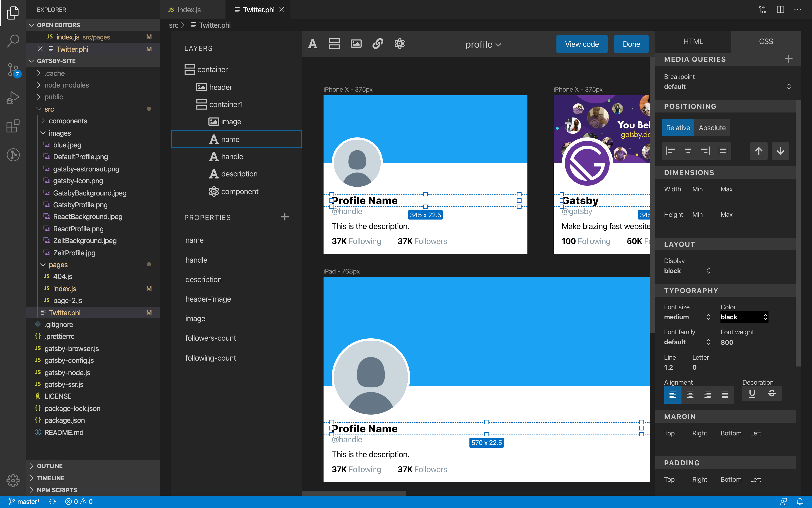Viewport: 812px width, 508px height.
Task: Select the image element tool in toolbar
Action: (356, 44)
